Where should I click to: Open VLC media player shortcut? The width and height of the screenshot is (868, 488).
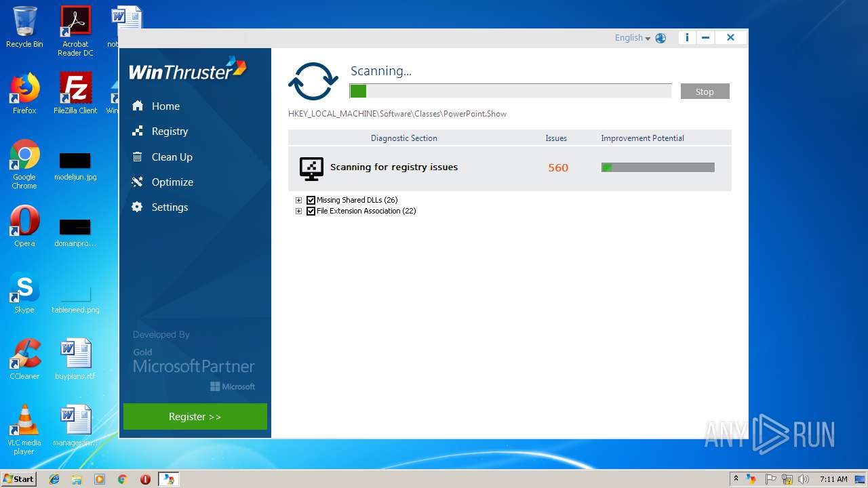click(x=24, y=430)
